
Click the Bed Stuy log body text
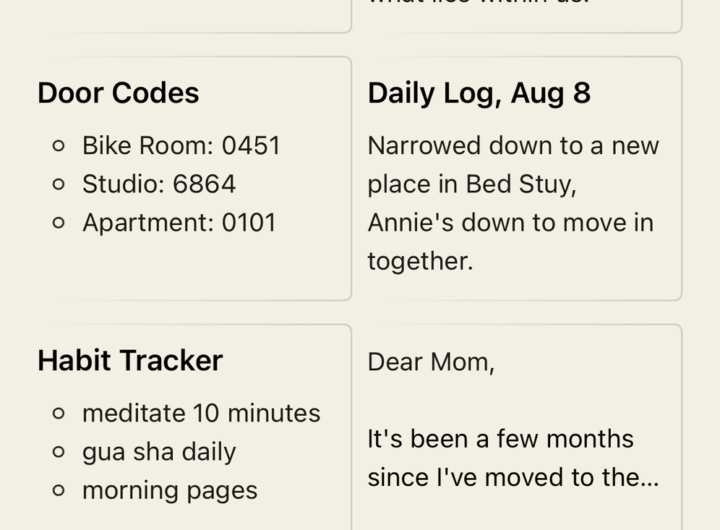[513, 203]
